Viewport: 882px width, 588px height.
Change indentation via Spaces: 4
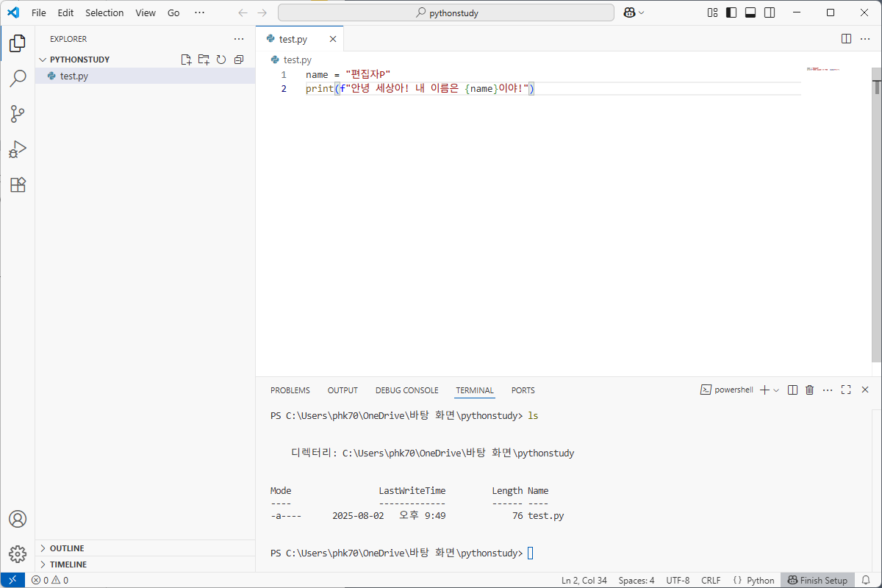pos(637,580)
